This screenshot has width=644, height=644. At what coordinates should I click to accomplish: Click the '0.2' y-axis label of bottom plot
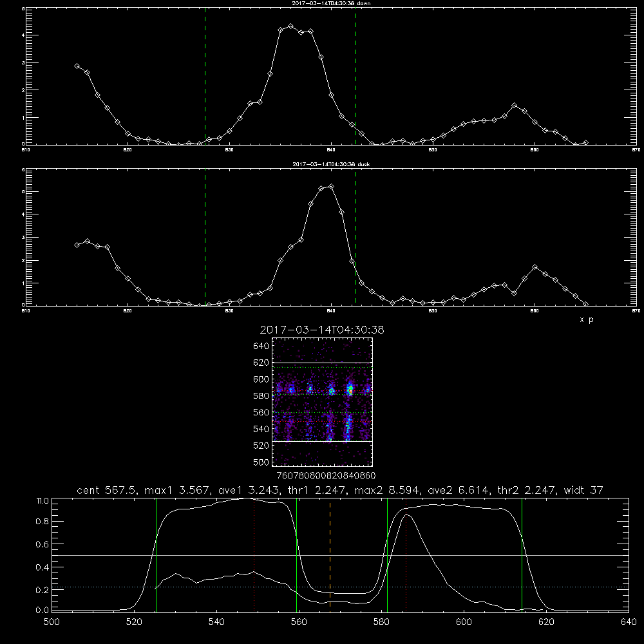click(x=43, y=590)
